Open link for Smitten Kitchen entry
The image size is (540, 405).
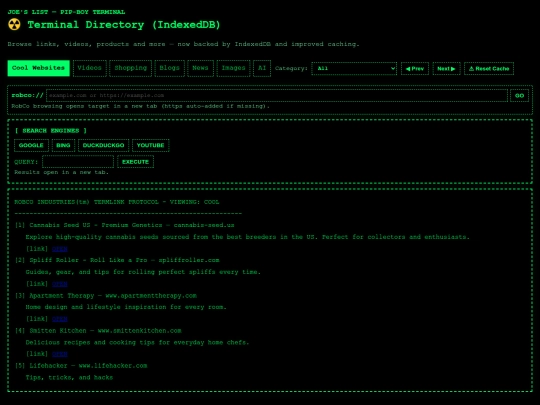[x=60, y=354]
